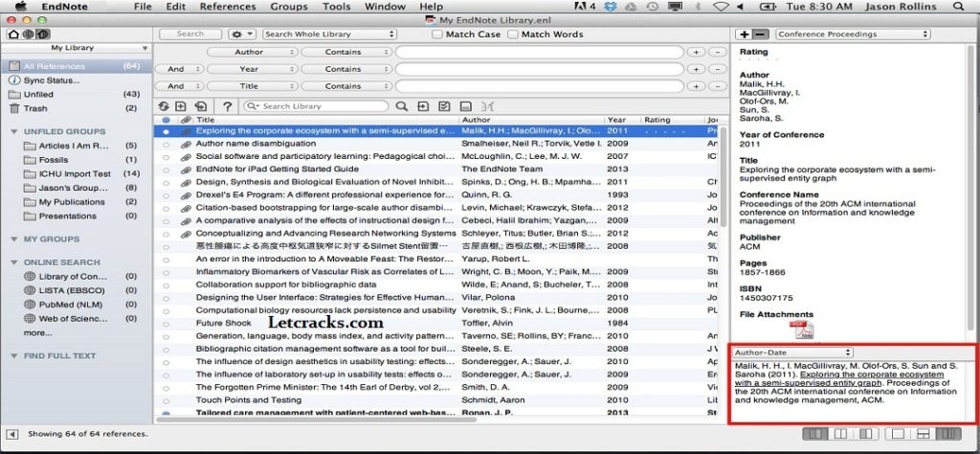Open the Window menu

(385, 7)
